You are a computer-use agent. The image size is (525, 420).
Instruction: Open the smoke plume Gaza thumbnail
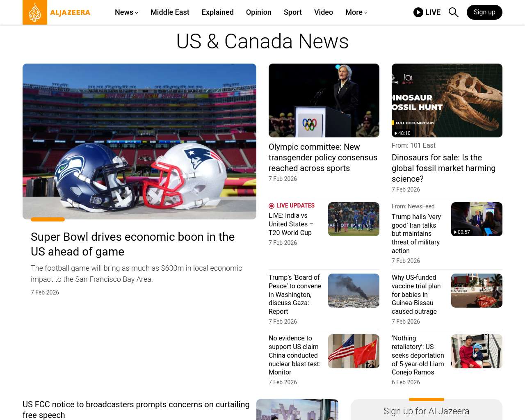click(354, 290)
